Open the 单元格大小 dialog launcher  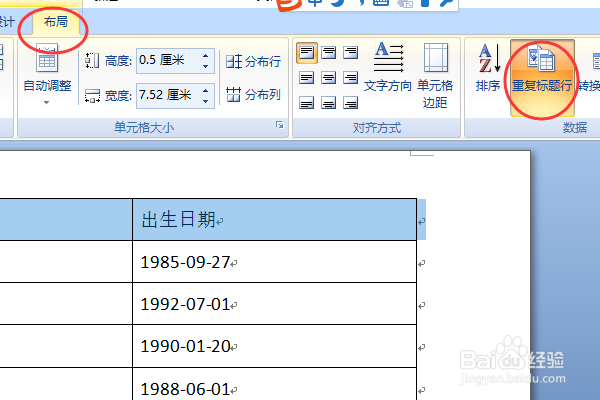[x=280, y=125]
